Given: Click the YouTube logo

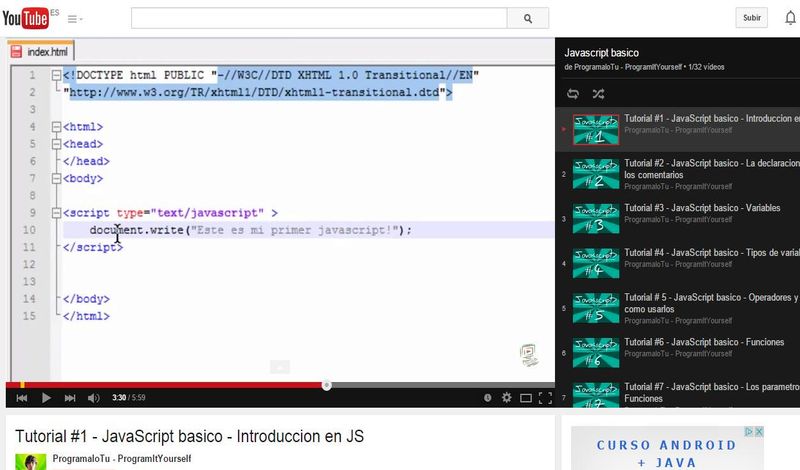Looking at the screenshot, I should pyautogui.click(x=26, y=17).
